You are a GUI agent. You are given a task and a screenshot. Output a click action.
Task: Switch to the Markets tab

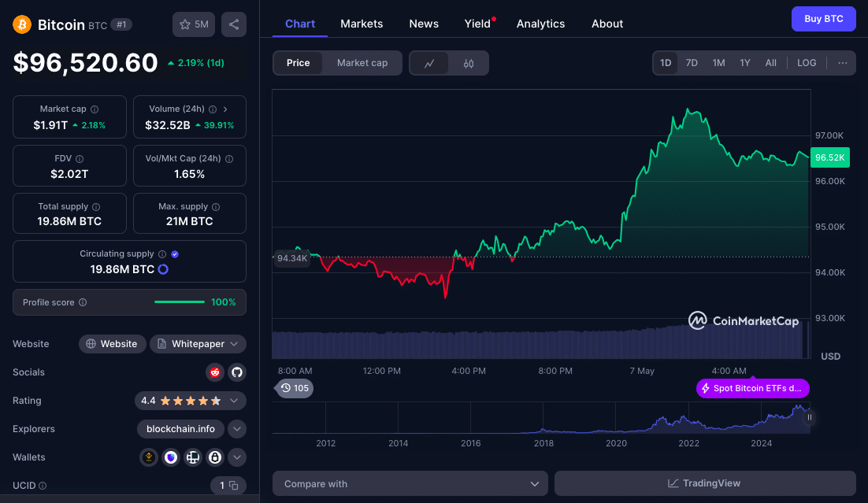[x=362, y=24]
